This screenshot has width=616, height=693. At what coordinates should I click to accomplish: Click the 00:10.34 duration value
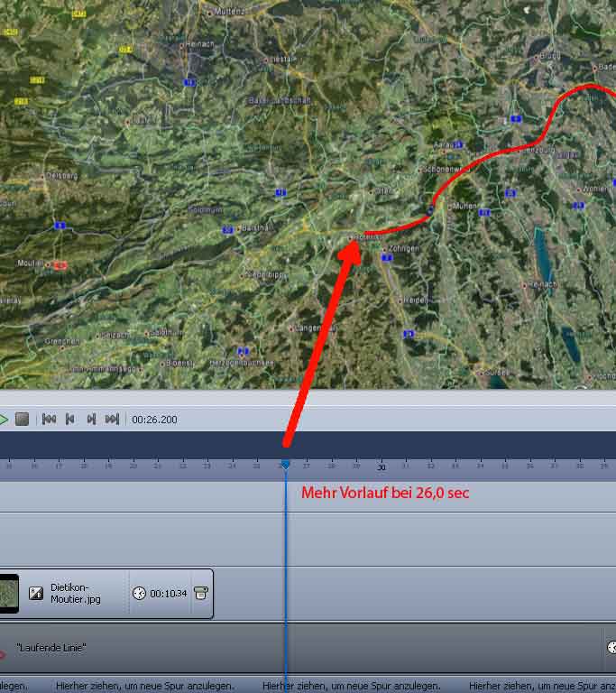pos(169,593)
